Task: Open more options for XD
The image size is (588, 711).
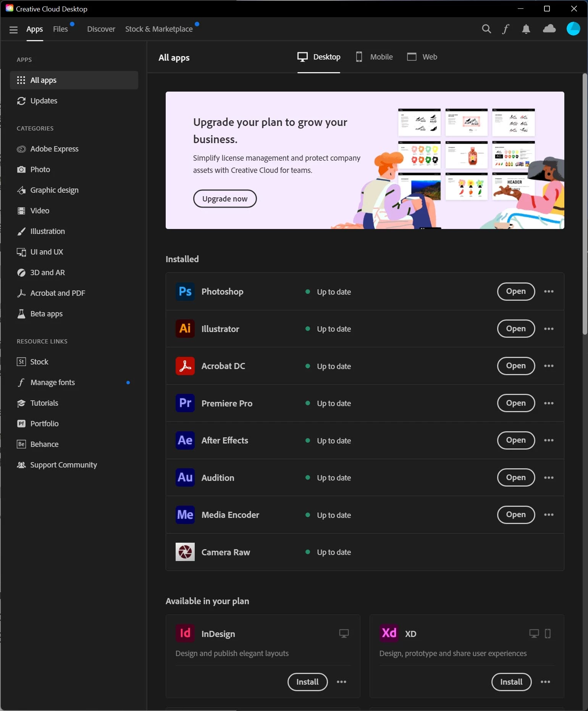Action: pos(545,682)
